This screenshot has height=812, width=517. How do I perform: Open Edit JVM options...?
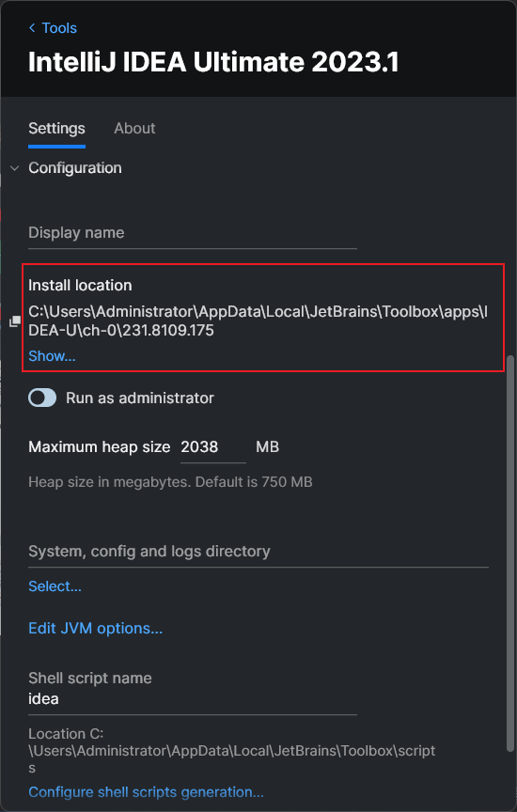point(95,628)
